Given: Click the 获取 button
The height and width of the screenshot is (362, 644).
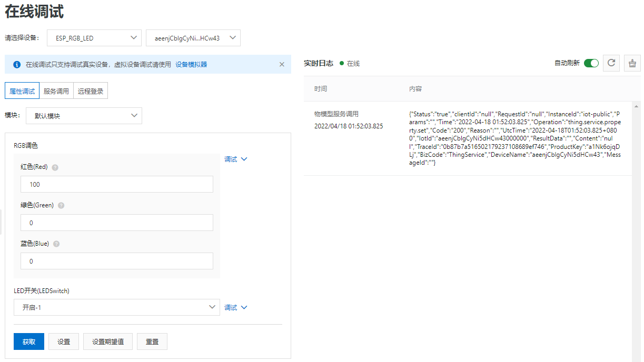Looking at the screenshot, I should pyautogui.click(x=28, y=341).
